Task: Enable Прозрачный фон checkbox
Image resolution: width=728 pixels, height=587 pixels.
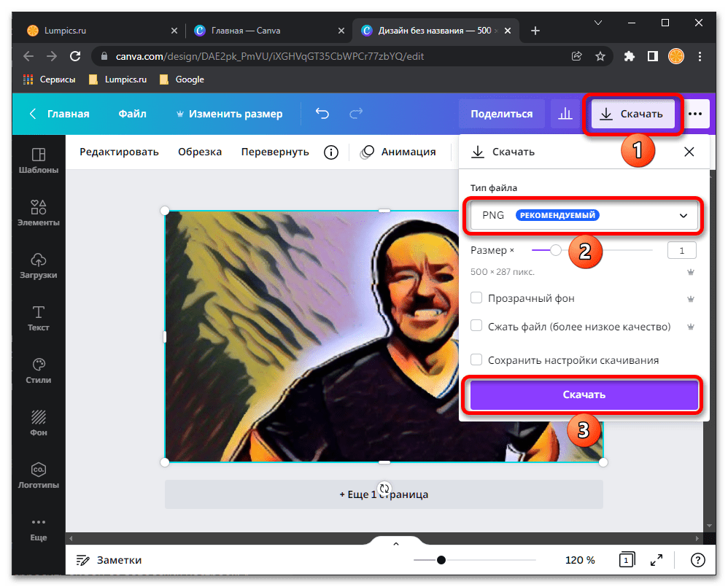Action: (476, 298)
